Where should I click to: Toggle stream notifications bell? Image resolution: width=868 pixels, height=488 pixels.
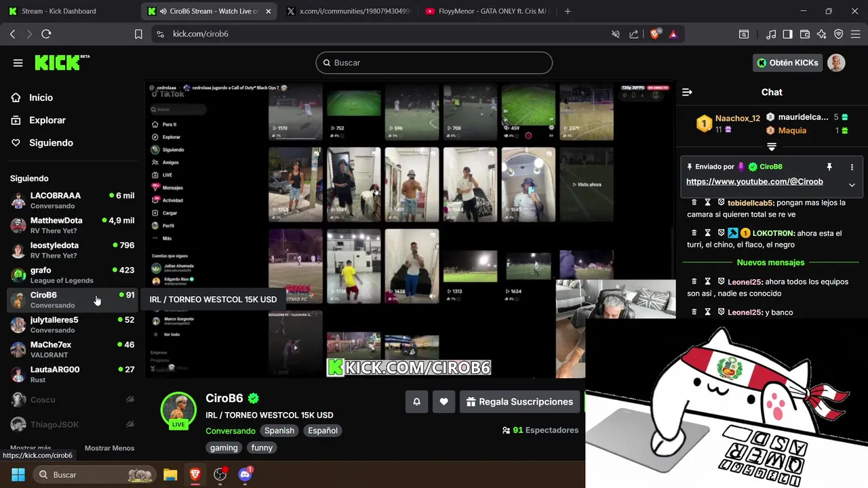(x=416, y=402)
